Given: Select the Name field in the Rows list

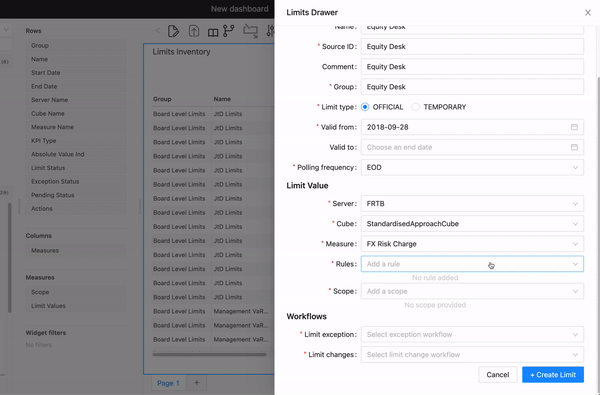Looking at the screenshot, I should coord(76,59).
